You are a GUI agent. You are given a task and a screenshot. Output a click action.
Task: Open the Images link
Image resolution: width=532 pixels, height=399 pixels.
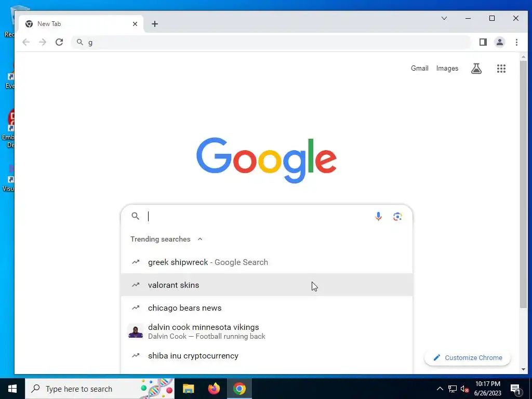coord(447,68)
